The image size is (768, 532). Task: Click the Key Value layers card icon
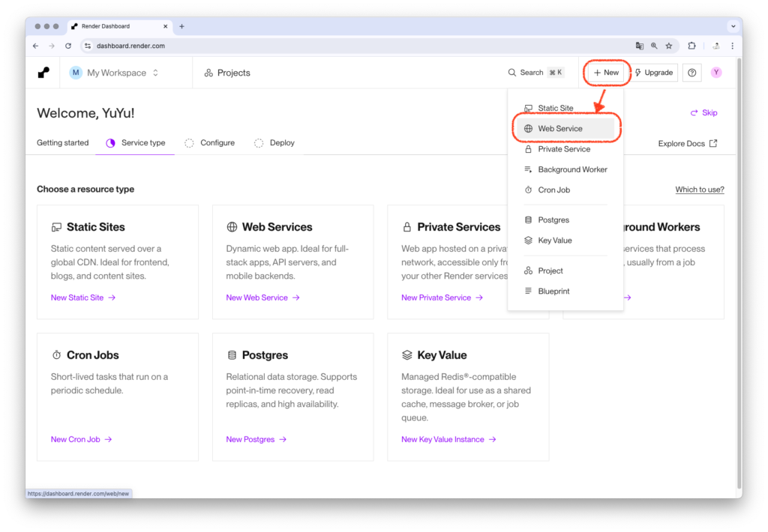click(x=407, y=355)
